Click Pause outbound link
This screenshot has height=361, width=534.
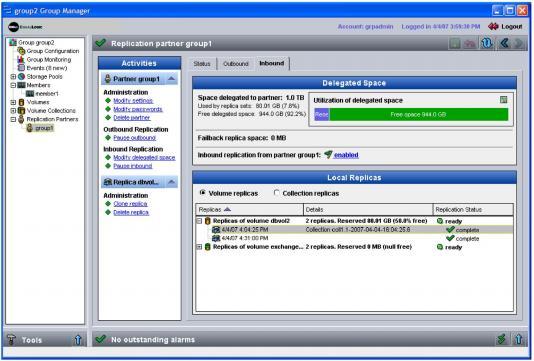pyautogui.click(x=135, y=138)
